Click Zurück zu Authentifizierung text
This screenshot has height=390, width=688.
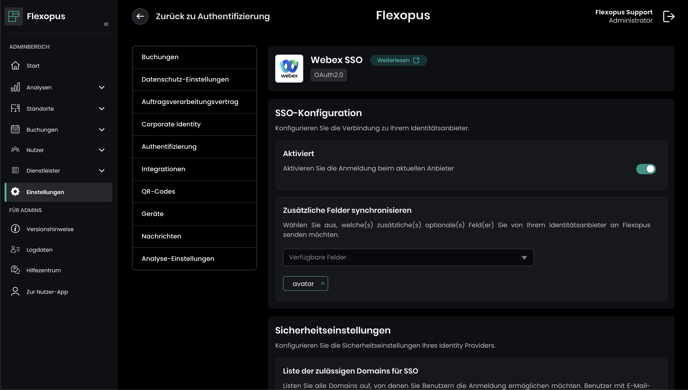213,16
